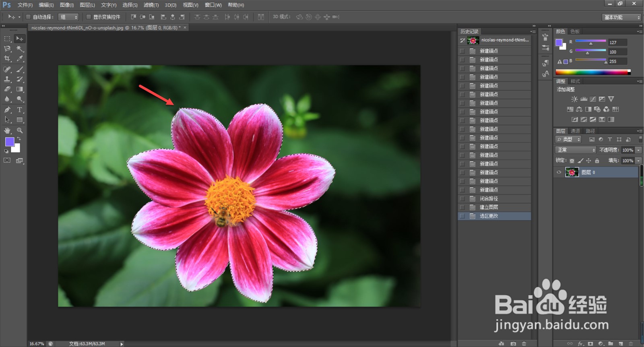Select the Crop tool
This screenshot has height=347, width=644.
[7, 59]
